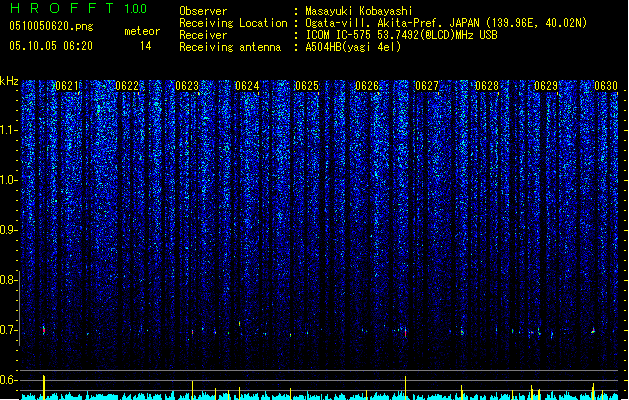Click the 0622 time marker
Screen dimensions: 629x400
click(127, 86)
